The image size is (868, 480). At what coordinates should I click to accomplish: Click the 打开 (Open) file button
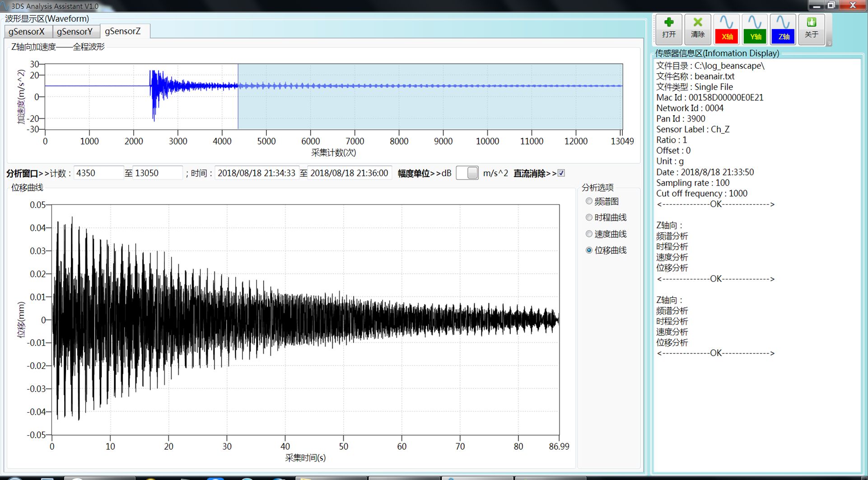pyautogui.click(x=668, y=29)
